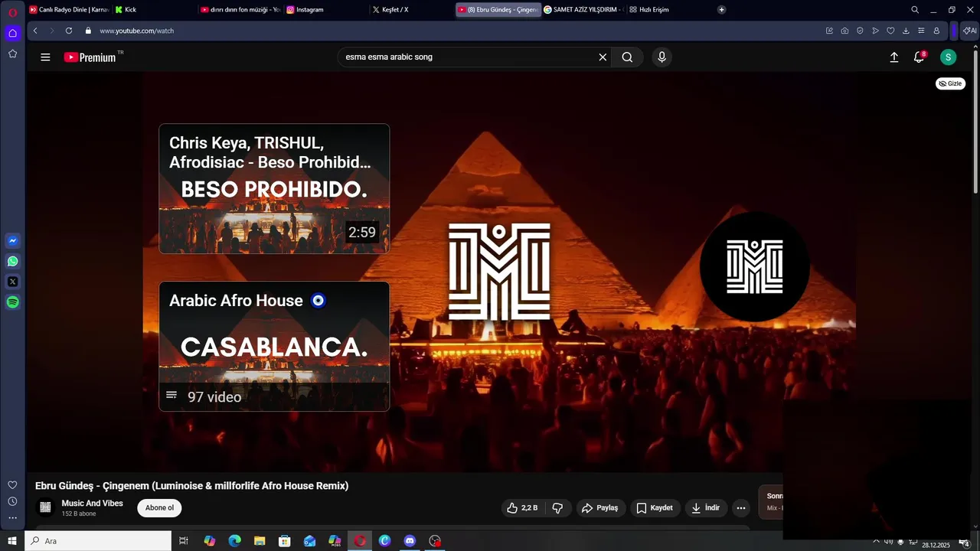Save the video with Kaydet

coord(655,508)
